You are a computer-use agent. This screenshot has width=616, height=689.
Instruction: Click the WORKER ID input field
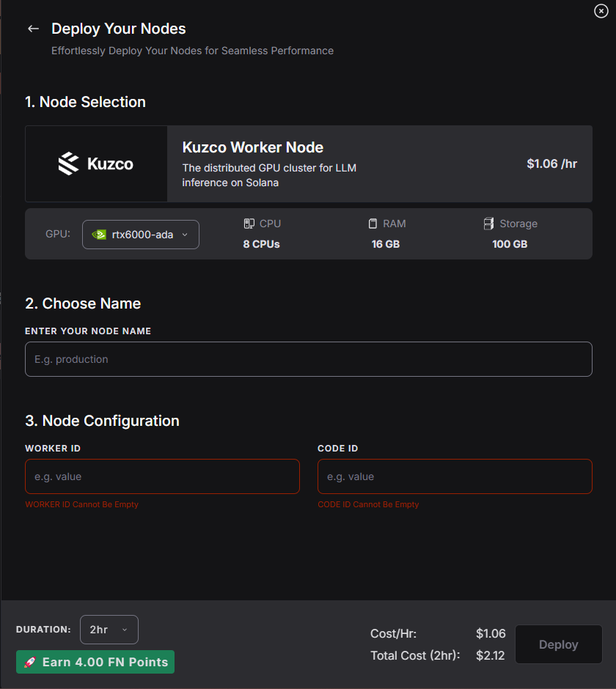click(x=162, y=476)
